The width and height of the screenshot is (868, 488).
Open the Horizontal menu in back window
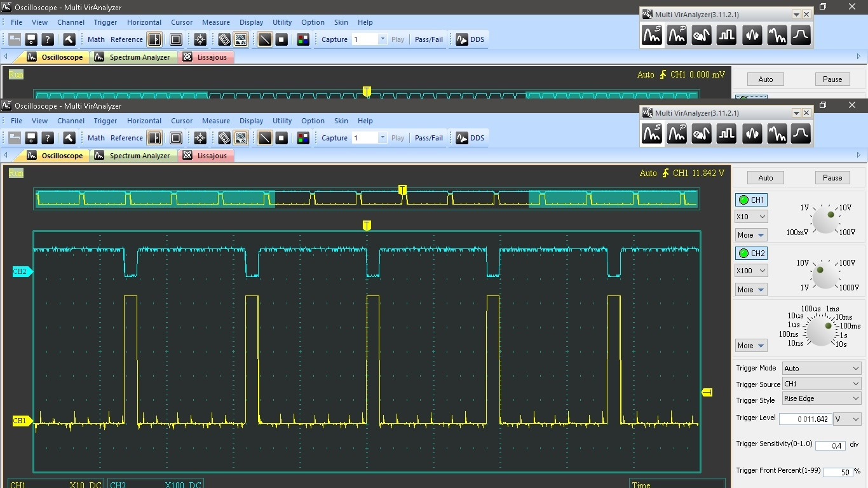click(144, 22)
